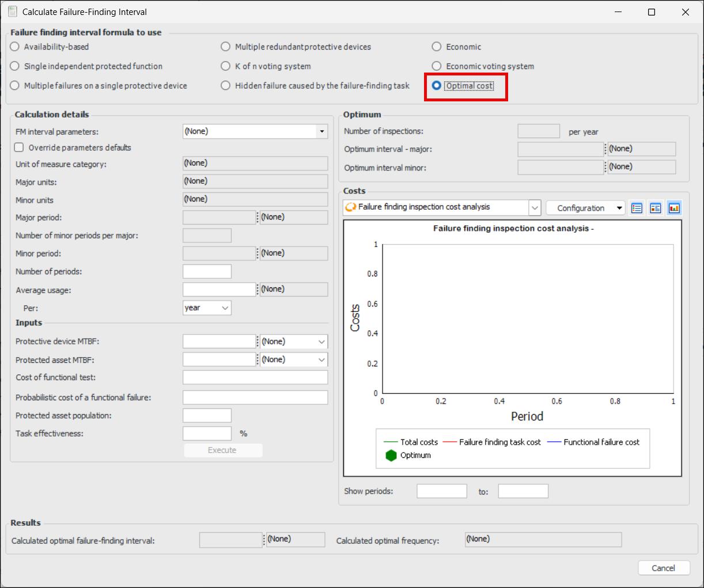Select the bar chart view icon
Viewport: 704px width, 588px height.
point(674,208)
